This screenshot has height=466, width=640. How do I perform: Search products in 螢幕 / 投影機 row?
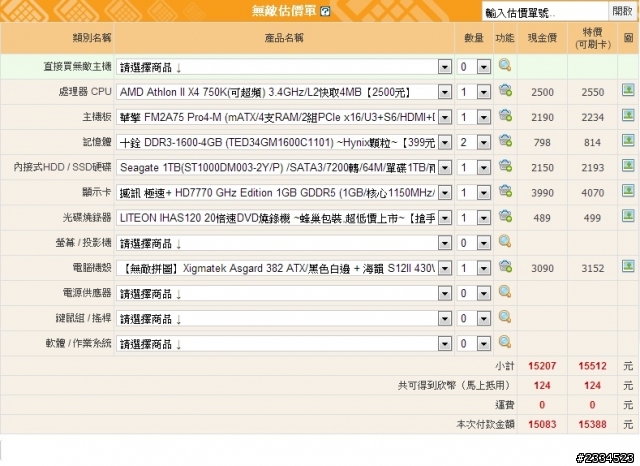pyautogui.click(x=505, y=242)
